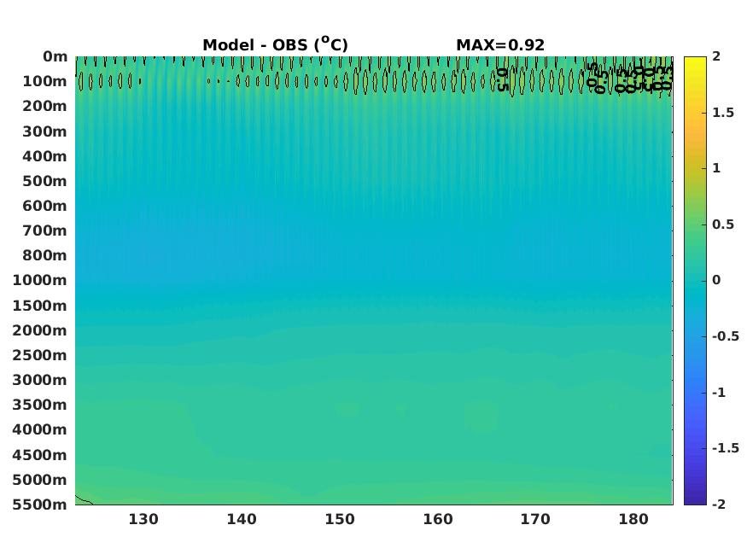Click the "800m" depth axis label
Screen dimensions: 747x560
click(44, 255)
